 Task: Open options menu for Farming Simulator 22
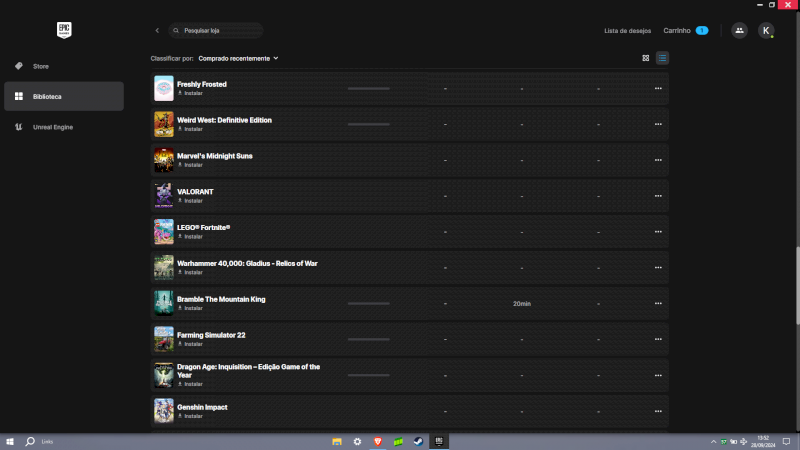click(x=658, y=339)
